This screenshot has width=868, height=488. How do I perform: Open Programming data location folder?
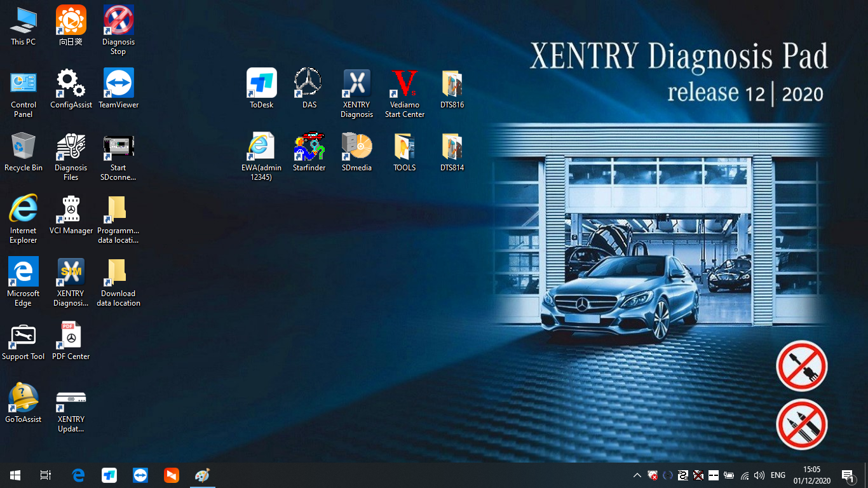(x=118, y=219)
